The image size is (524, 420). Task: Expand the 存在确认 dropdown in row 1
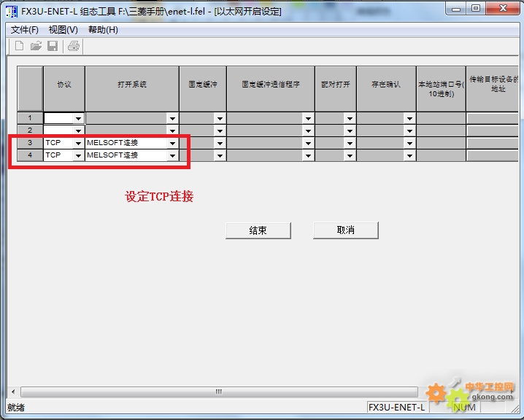pyautogui.click(x=409, y=119)
